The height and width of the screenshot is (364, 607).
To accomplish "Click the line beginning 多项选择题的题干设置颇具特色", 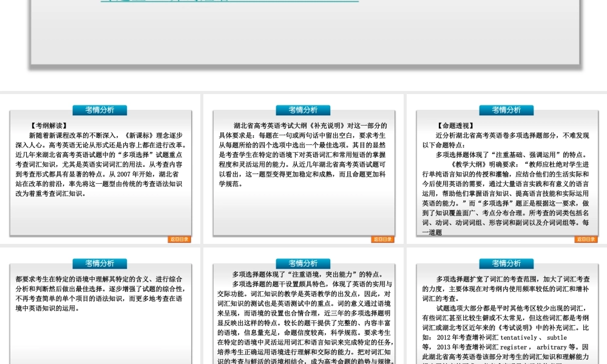I will [312, 284].
